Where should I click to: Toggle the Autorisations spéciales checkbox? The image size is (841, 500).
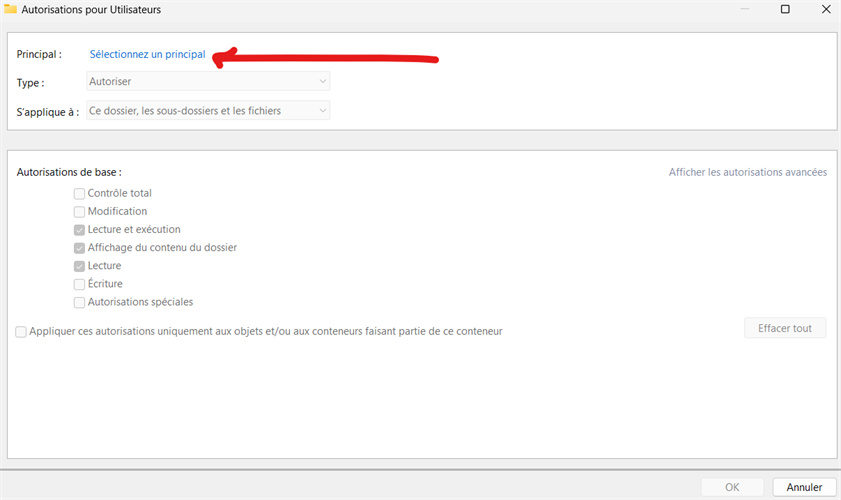click(79, 303)
